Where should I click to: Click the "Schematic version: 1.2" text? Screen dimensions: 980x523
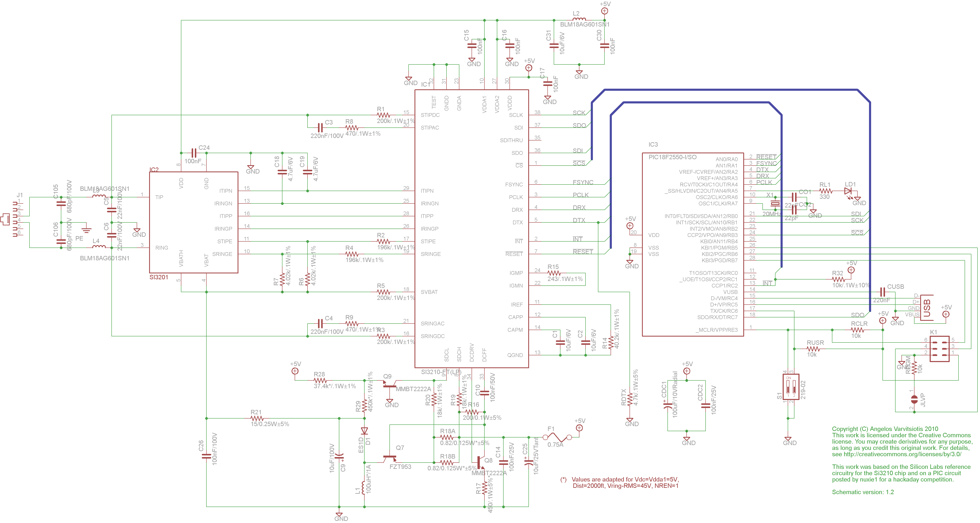[863, 492]
